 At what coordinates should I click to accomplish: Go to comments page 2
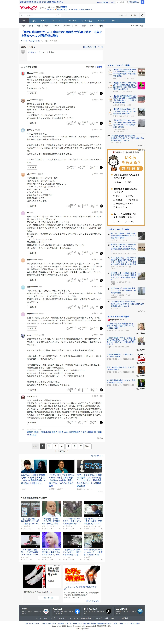point(49,446)
